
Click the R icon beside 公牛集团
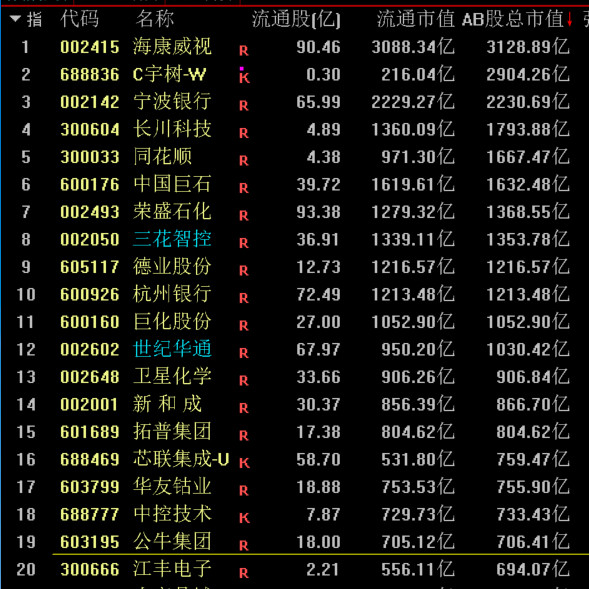pyautogui.click(x=244, y=546)
